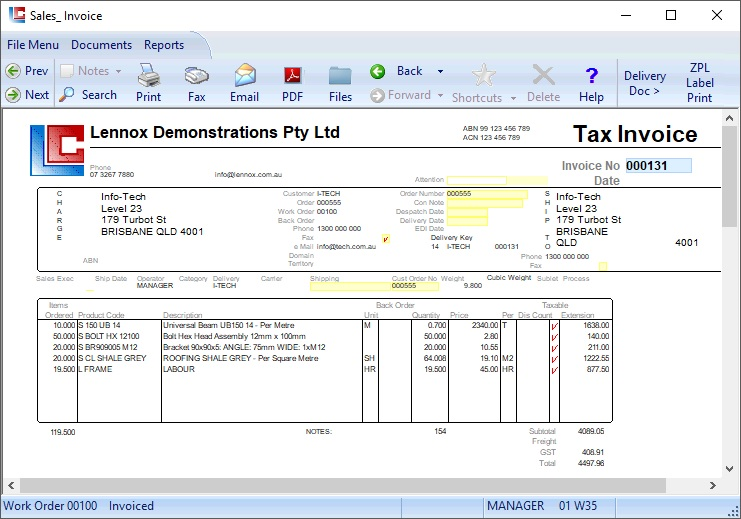Toggle Taxable tick for Bolt Hex Head row

554,337
